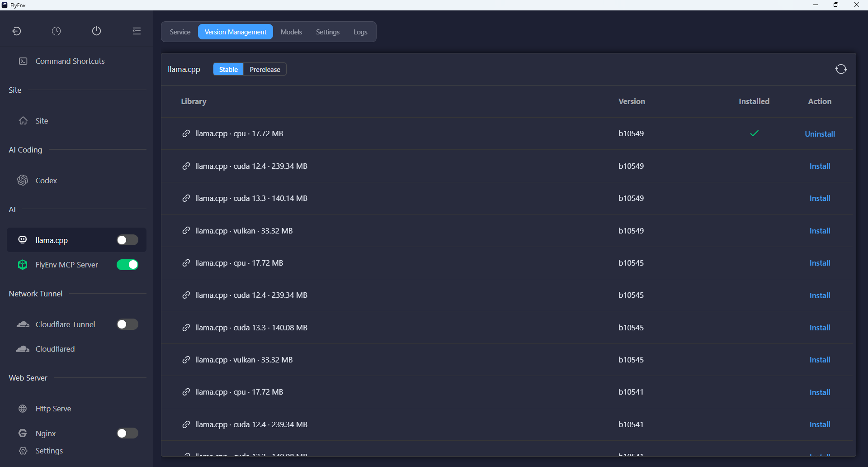This screenshot has width=868, height=467.
Task: Open Cloudflare Tunnel cloud icon
Action: coord(23,324)
